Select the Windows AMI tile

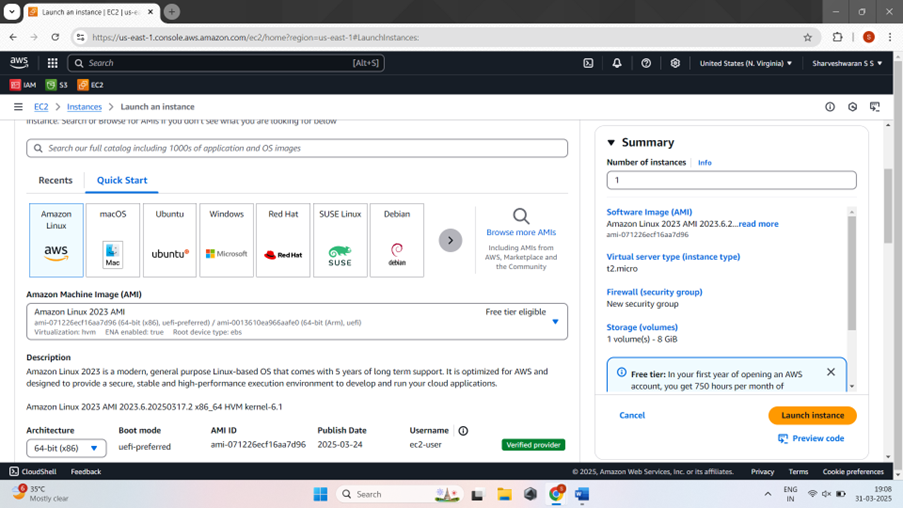tap(226, 240)
